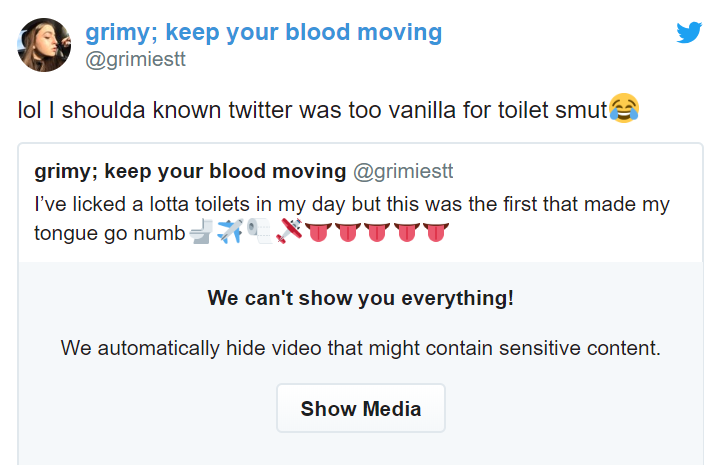
Task: Click the @grimiestt handle inside the quoted tweet
Action: tap(403, 171)
